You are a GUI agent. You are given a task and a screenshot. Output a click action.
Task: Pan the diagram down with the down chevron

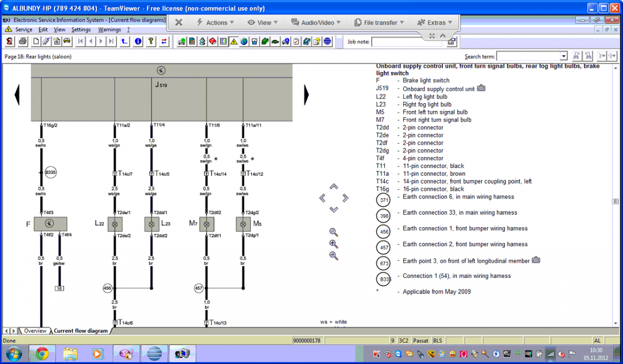(x=334, y=209)
